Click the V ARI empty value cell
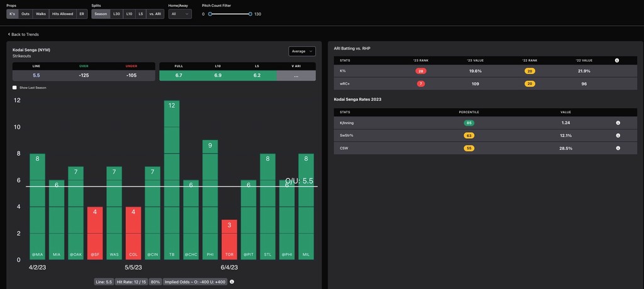Viewport: 644px width, 289px height. pos(296,75)
